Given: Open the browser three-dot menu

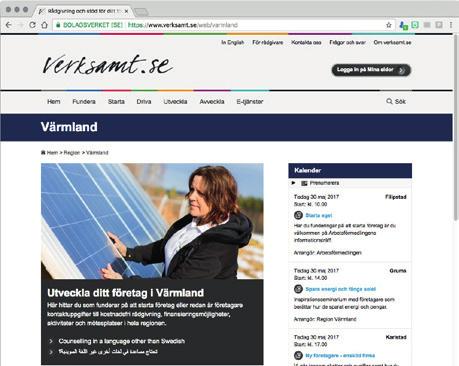Looking at the screenshot, I should (x=451, y=25).
